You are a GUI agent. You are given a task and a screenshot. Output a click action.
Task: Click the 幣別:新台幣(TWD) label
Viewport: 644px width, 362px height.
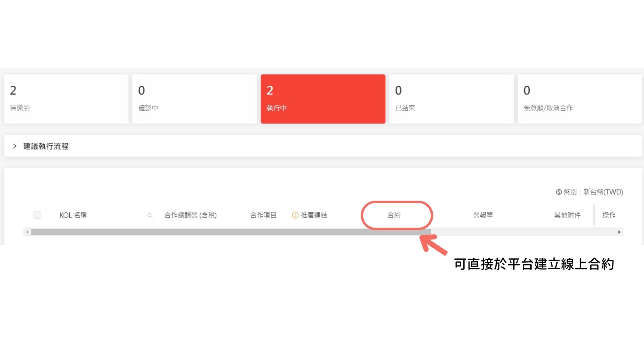click(593, 192)
